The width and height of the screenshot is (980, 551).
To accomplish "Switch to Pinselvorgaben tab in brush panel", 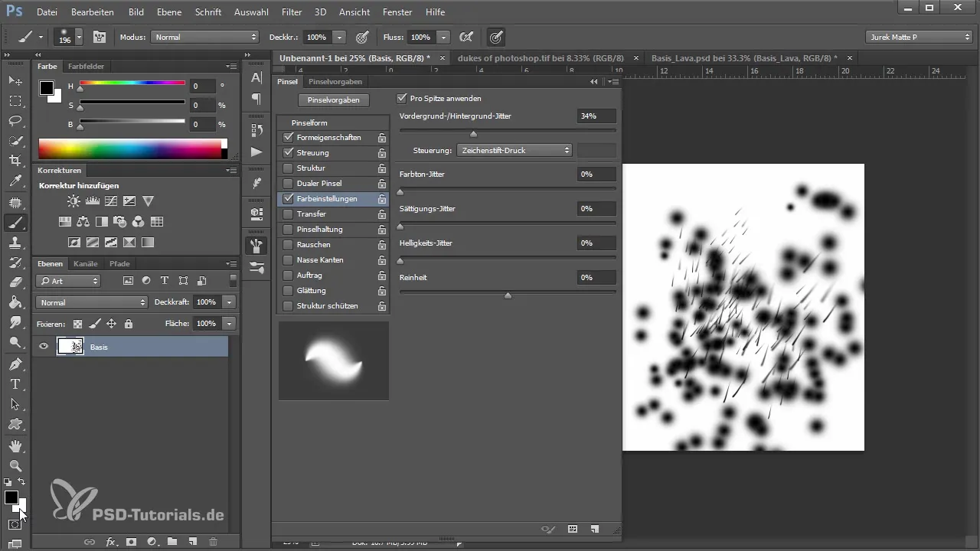I will pyautogui.click(x=335, y=81).
